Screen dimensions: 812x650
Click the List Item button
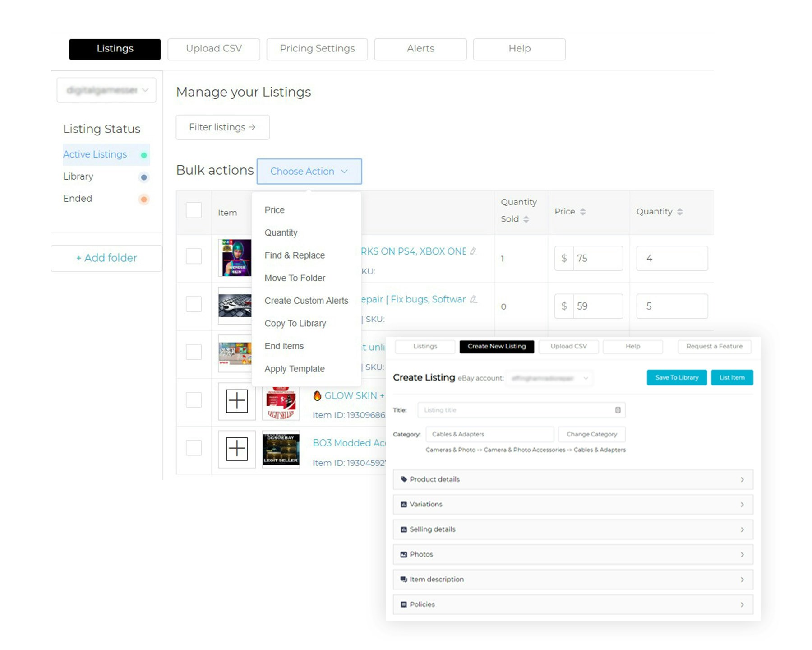click(x=732, y=378)
